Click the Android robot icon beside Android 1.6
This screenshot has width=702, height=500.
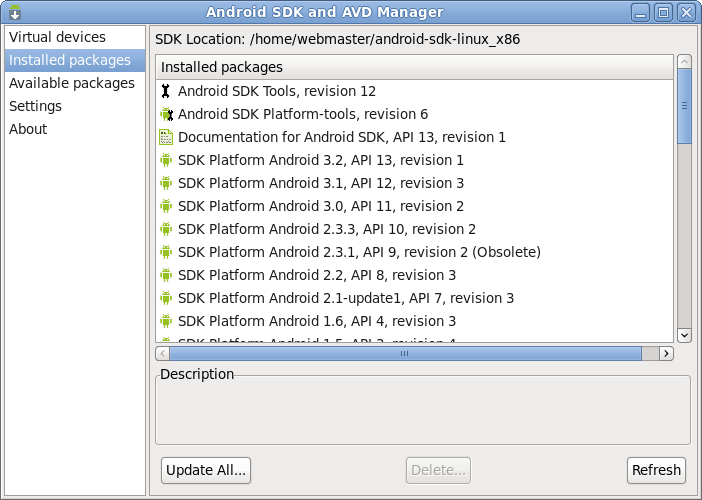166,321
